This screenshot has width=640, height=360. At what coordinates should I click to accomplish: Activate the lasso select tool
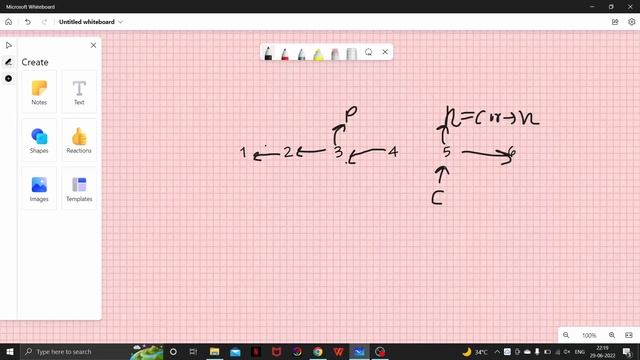tap(369, 52)
